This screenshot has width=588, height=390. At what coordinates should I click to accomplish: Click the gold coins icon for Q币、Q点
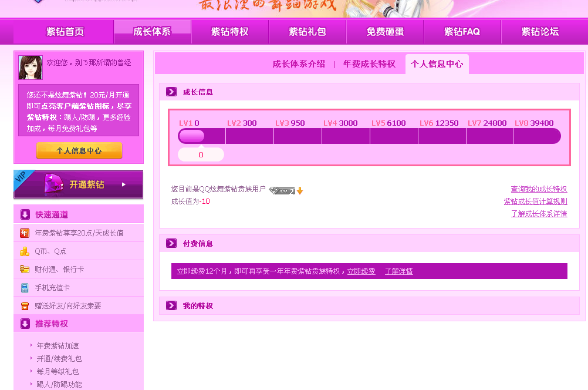click(x=25, y=251)
